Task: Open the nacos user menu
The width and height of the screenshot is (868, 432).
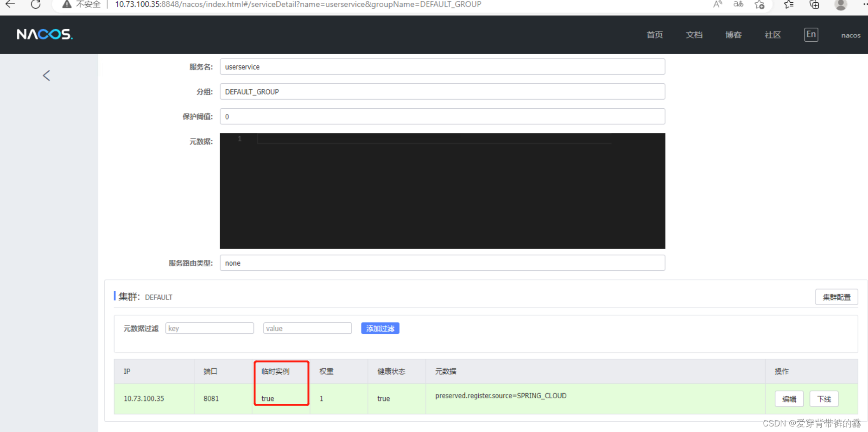Action: coord(851,35)
